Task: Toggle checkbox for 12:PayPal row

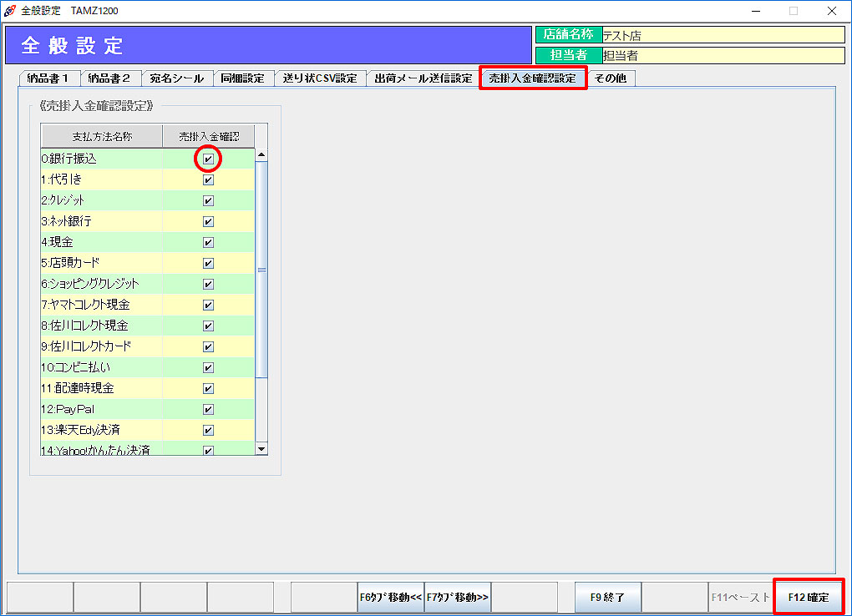Action: (208, 409)
